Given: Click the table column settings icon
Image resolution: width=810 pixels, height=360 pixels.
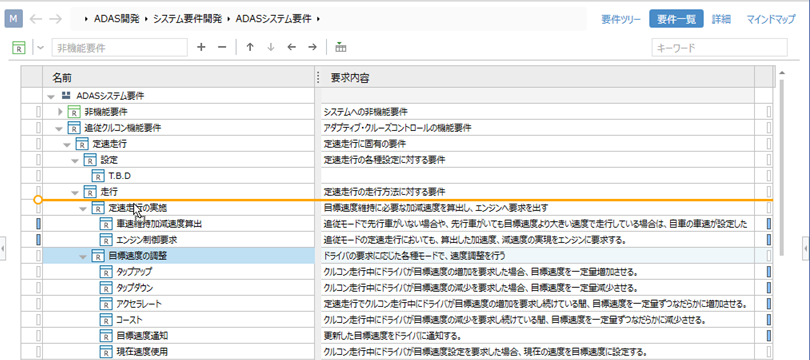Looking at the screenshot, I should pos(340,47).
